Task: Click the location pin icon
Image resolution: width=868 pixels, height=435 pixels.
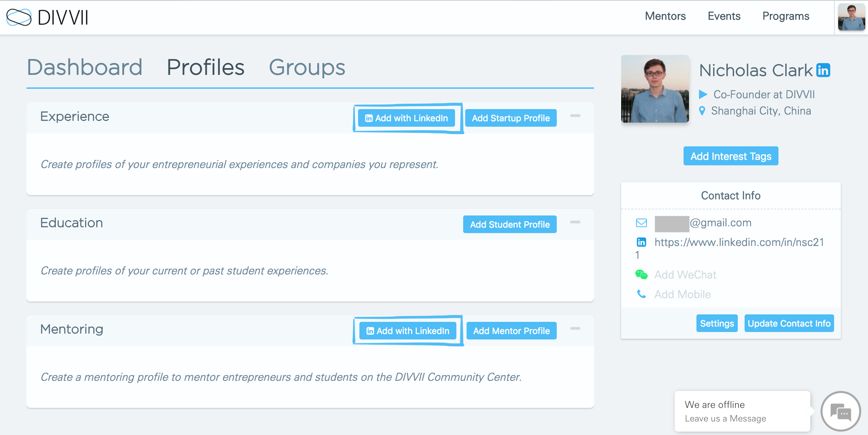Action: coord(702,111)
